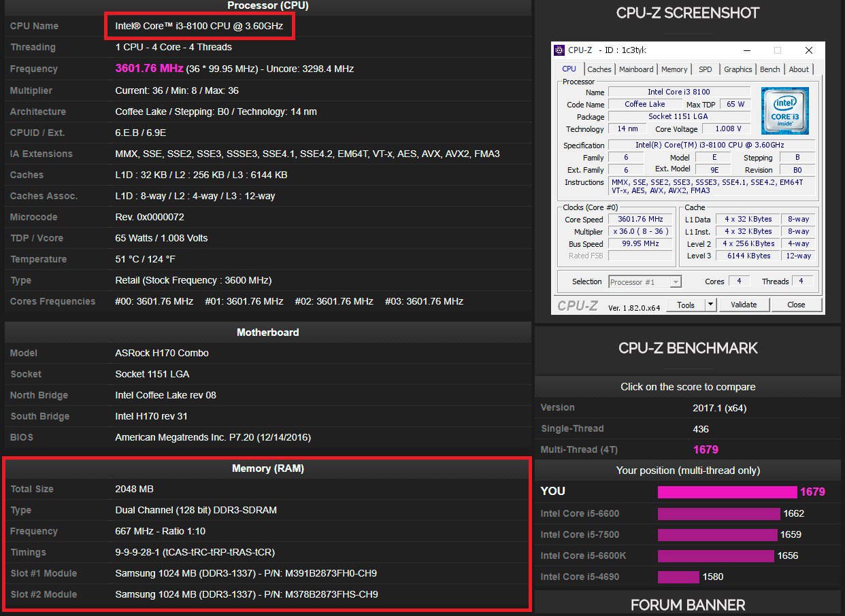Open the Mainboard tab
845x616 pixels.
tap(636, 69)
